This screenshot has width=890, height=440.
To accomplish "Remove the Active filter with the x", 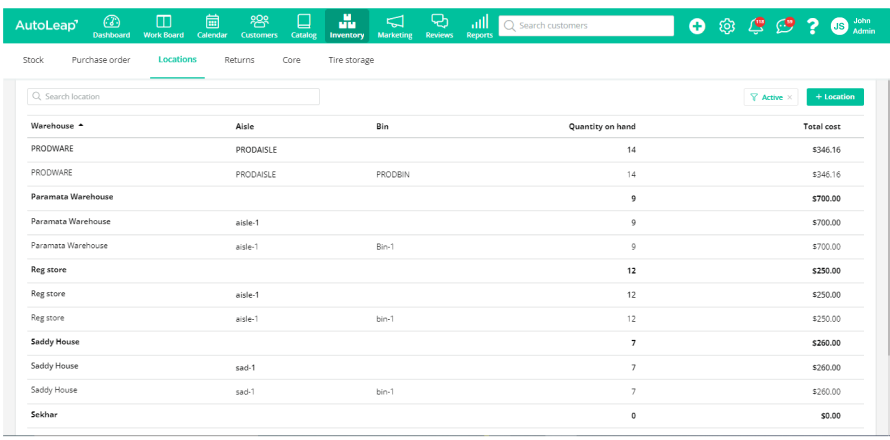I will point(790,97).
